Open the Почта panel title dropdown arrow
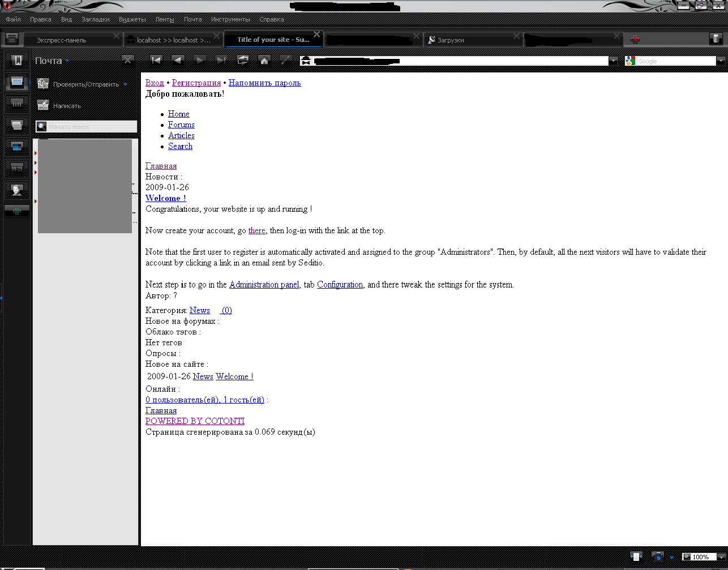This screenshot has width=728, height=570. point(67,61)
